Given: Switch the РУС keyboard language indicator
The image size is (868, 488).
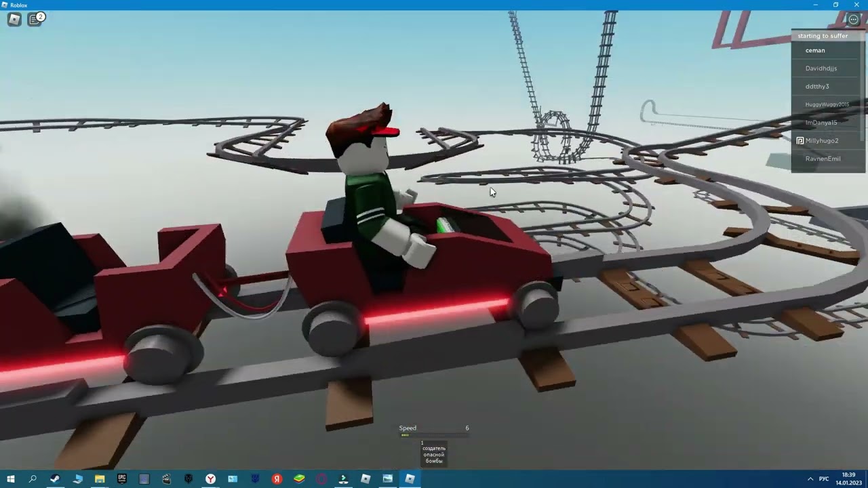Looking at the screenshot, I should tap(824, 479).
